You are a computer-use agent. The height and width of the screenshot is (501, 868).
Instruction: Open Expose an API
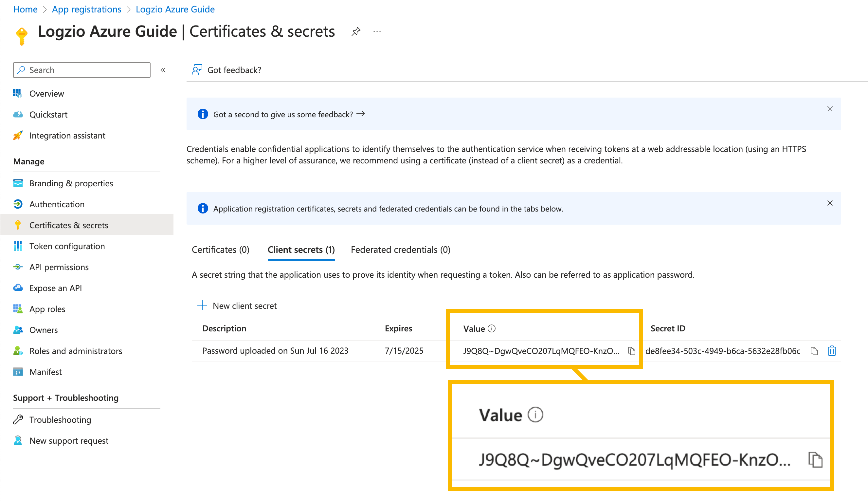[56, 288]
